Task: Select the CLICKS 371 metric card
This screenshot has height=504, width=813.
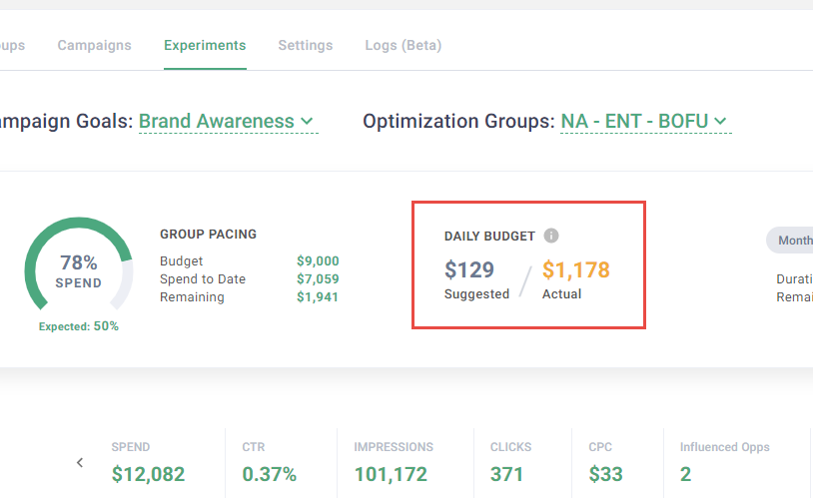Action: pyautogui.click(x=510, y=463)
